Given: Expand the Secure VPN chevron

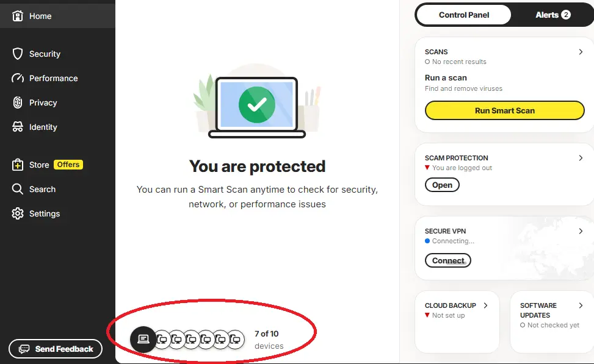Looking at the screenshot, I should pos(581,231).
